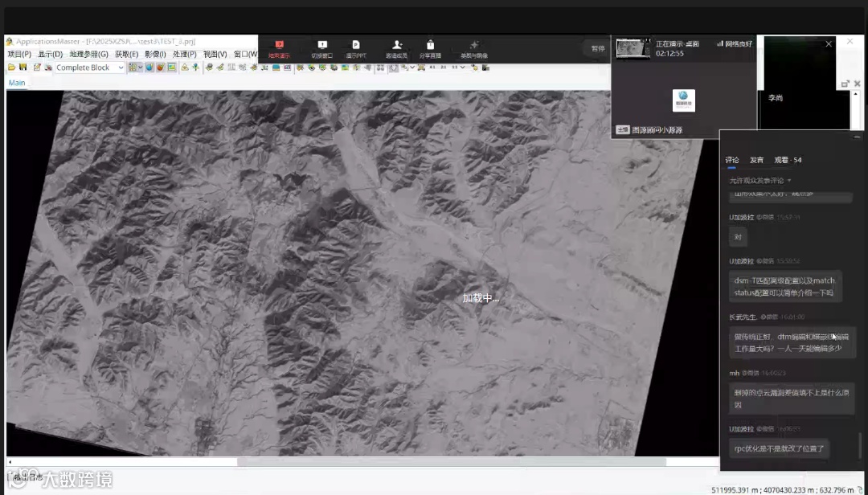Select the Main view tab
Screen dimensions: 868x495
pos(17,83)
